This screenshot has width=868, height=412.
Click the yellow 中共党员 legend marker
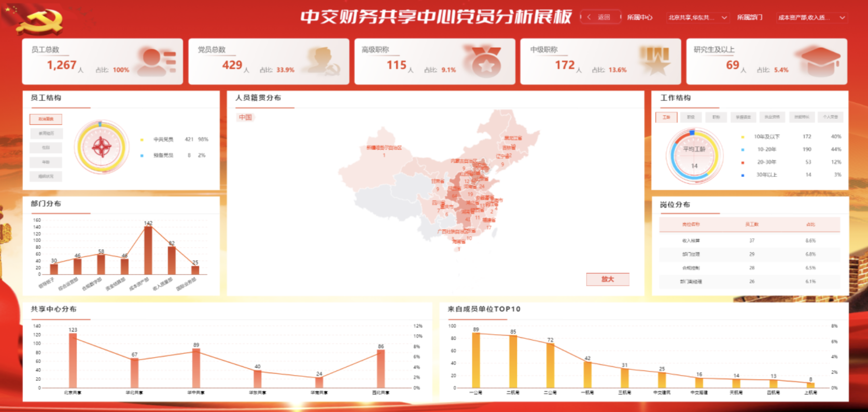click(142, 140)
